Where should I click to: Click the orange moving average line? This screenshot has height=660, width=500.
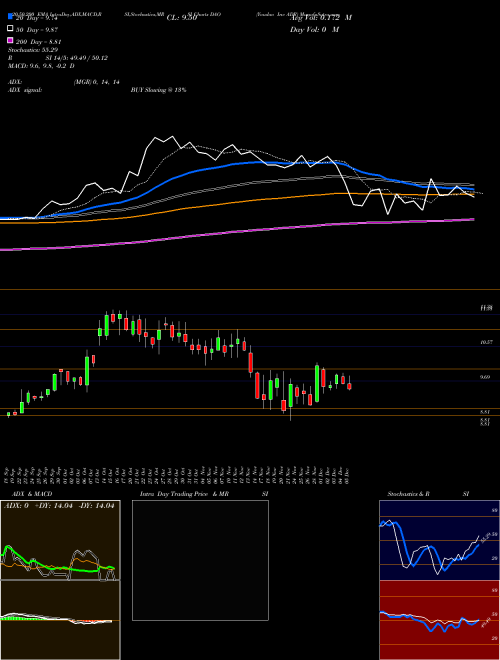coord(236,203)
